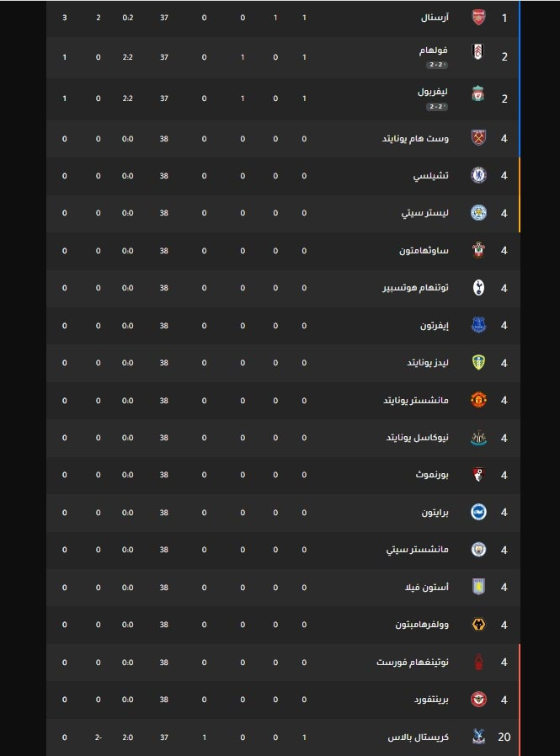Open the أستون فيلا team link

[426, 588]
